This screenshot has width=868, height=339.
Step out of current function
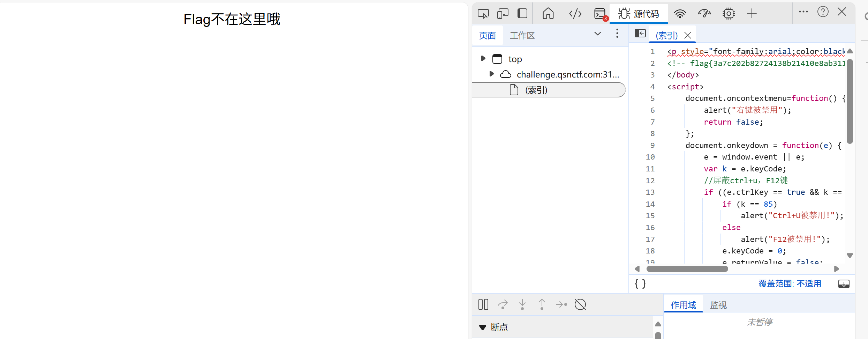(x=542, y=304)
